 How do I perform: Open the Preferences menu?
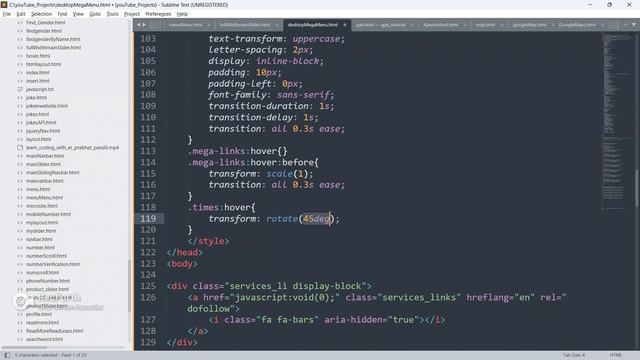(x=158, y=14)
